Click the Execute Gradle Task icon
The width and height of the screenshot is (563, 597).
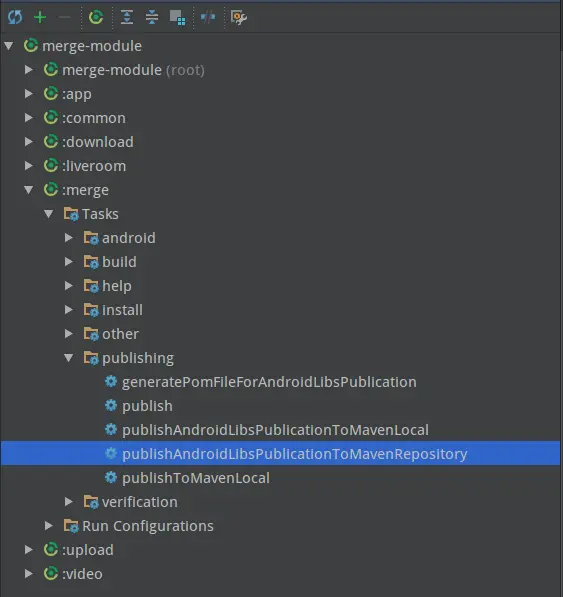[x=96, y=17]
